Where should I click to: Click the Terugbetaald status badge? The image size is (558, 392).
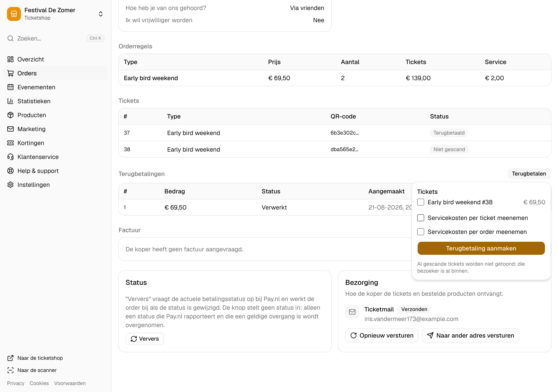(449, 133)
